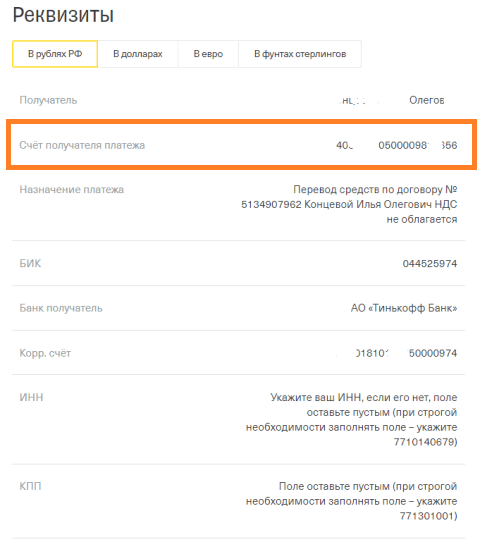Image resolution: width=480 pixels, height=542 pixels.
Task: Click the KPP instruction text with 771301001
Action: tap(352, 501)
